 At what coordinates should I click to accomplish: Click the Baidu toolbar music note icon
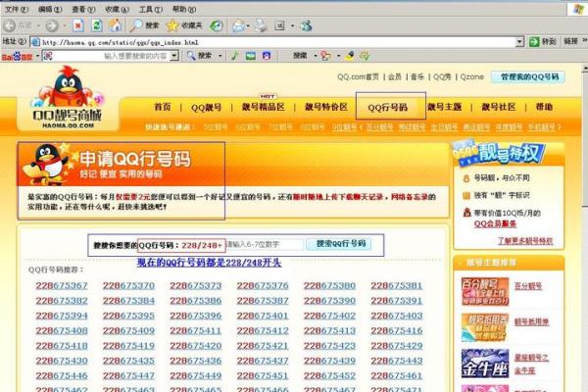235,56
